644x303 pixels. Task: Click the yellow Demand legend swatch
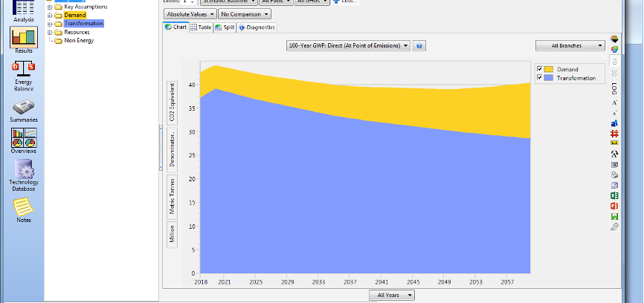pos(549,69)
